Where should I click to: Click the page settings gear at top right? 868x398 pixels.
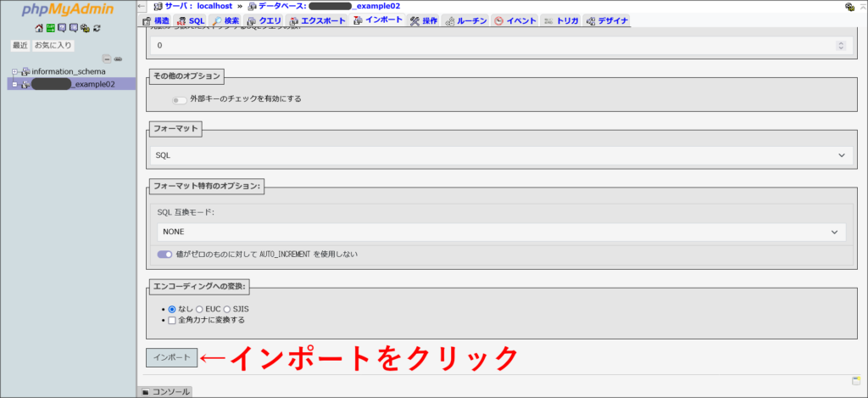849,6
